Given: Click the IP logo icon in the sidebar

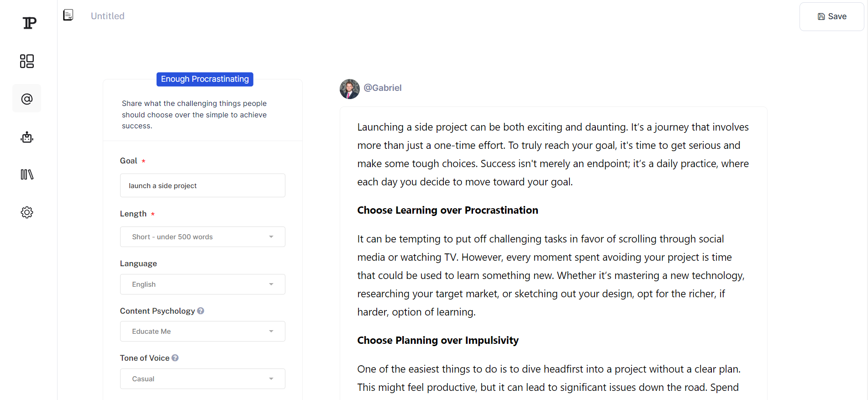Looking at the screenshot, I should [x=29, y=23].
